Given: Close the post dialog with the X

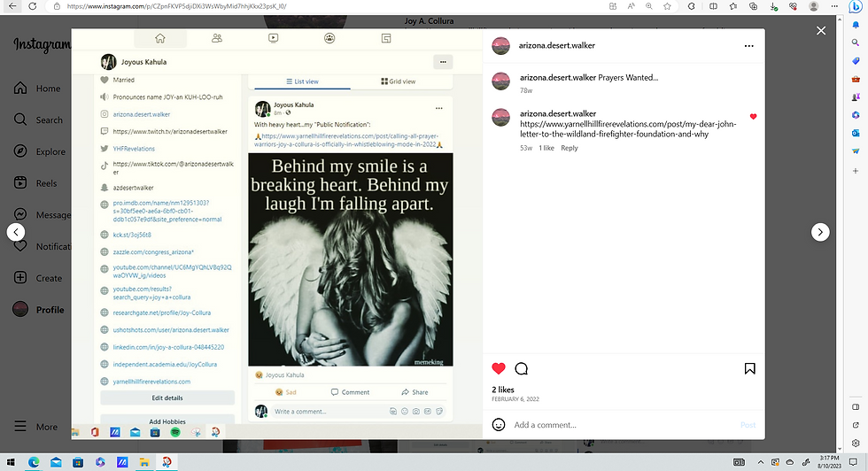Looking at the screenshot, I should coord(821,31).
